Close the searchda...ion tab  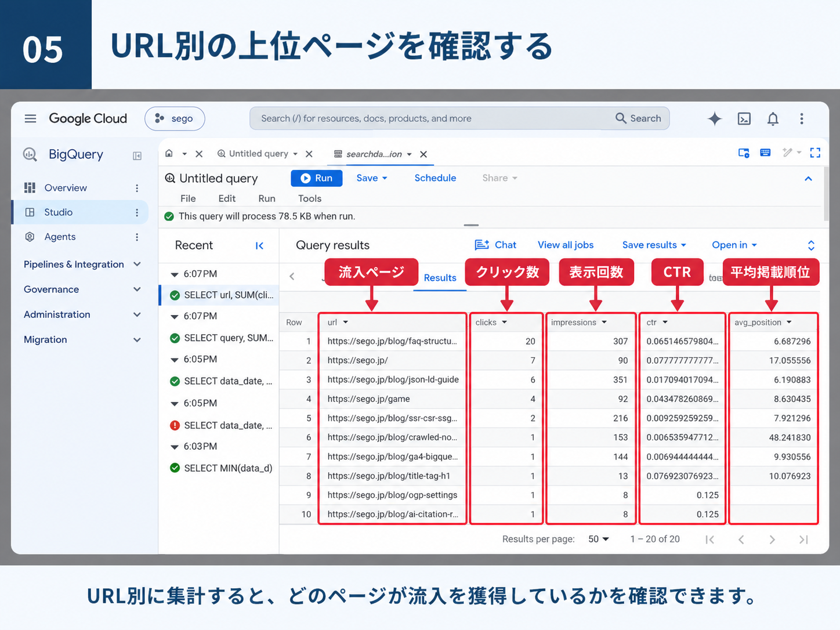[x=423, y=154]
